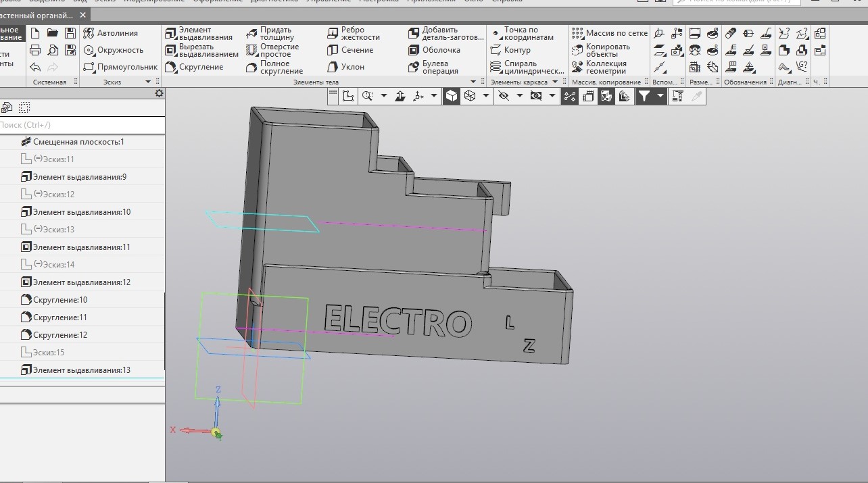The height and width of the screenshot is (483, 868).
Task: Toggle the shaded display mode cube icon
Action: (x=450, y=95)
